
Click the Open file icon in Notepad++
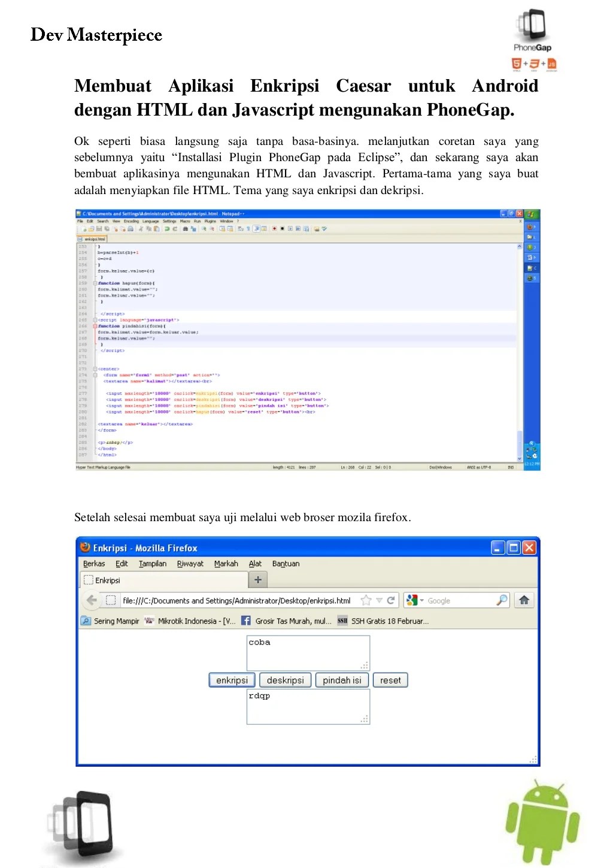(x=91, y=228)
